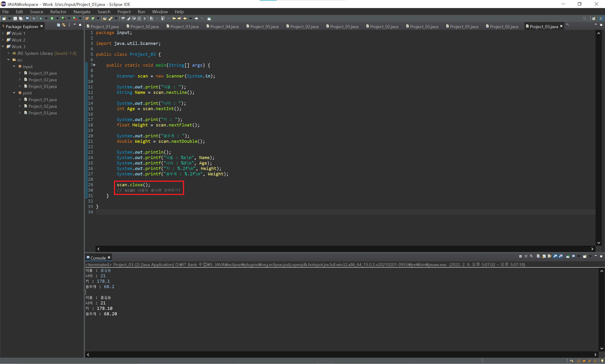This screenshot has width=605, height=364.
Task: Click the Pin Console icon
Action: pyautogui.click(x=568, y=256)
